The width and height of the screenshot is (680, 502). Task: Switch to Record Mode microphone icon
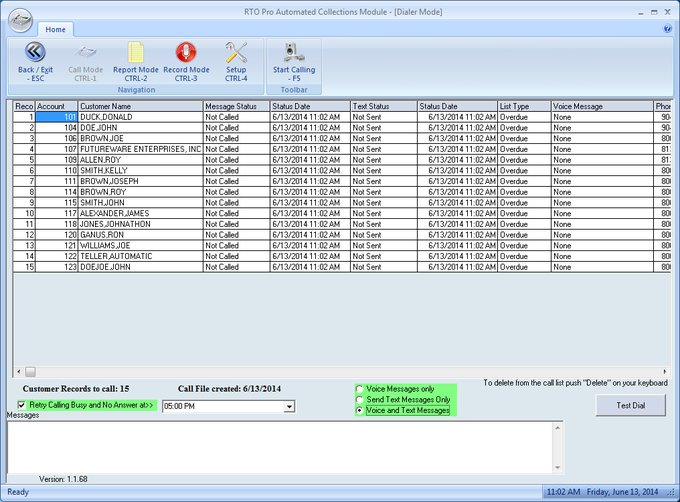[x=186, y=52]
